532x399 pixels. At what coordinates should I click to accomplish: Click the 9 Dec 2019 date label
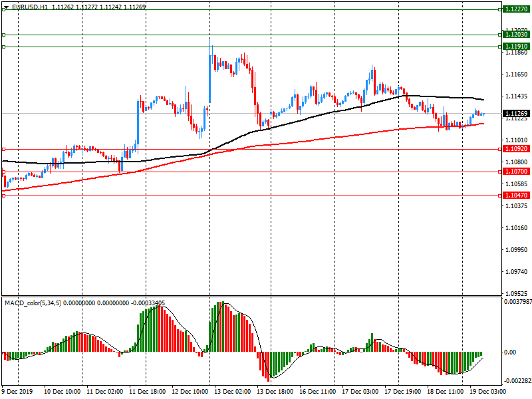(x=17, y=392)
